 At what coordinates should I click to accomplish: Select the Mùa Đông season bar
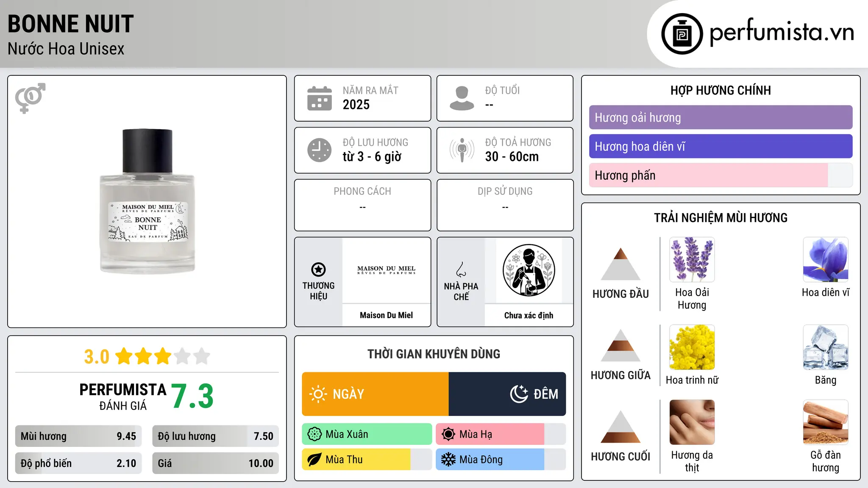coord(501,460)
